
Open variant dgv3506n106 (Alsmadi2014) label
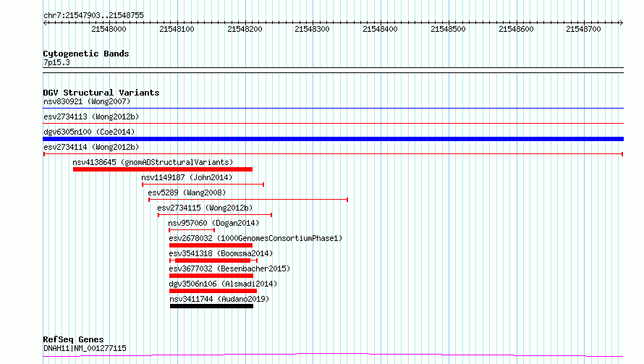coord(223,284)
